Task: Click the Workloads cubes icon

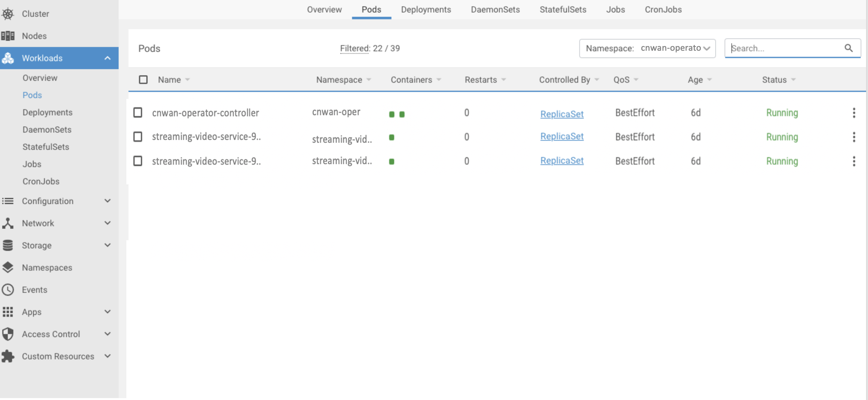Action: [8, 58]
